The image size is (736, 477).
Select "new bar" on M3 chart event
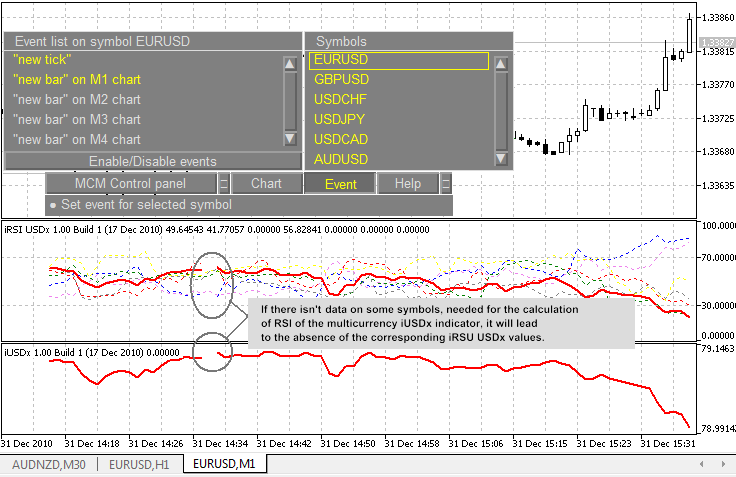(x=77, y=120)
